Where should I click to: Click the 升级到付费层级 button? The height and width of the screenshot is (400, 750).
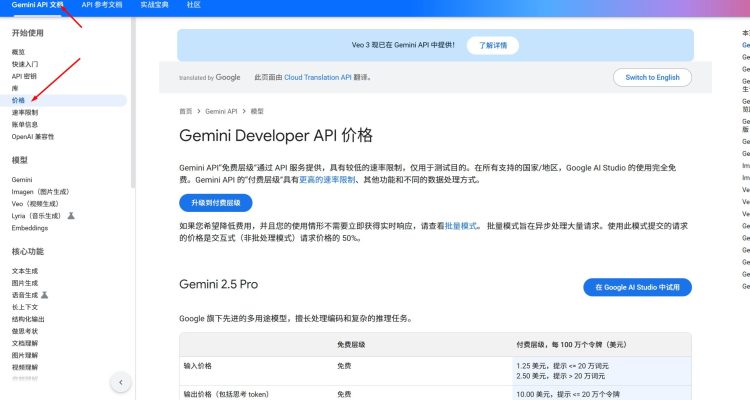coord(216,203)
